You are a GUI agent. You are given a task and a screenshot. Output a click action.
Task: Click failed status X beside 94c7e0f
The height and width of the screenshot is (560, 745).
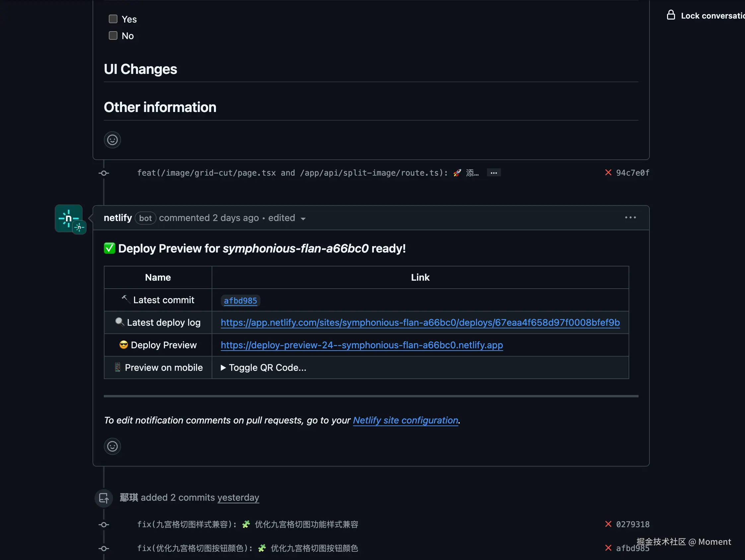click(x=608, y=173)
